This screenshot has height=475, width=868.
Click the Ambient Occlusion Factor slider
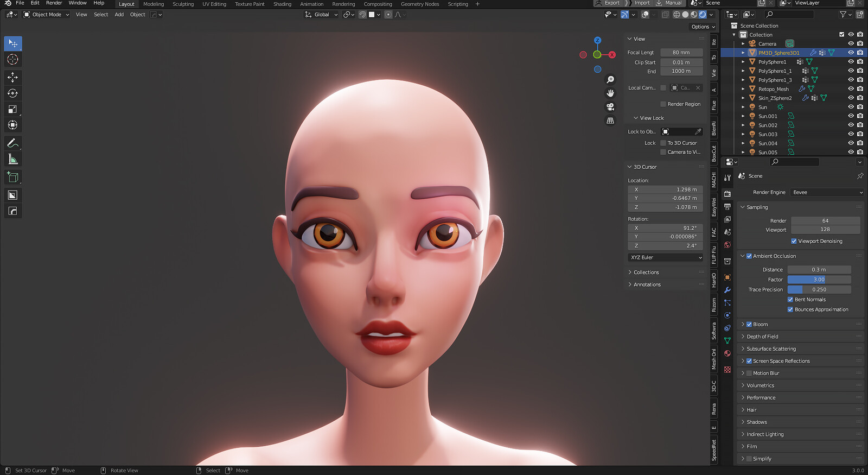(819, 280)
